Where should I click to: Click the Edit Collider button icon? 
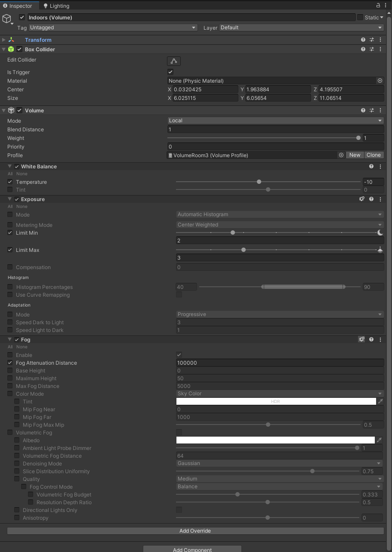[x=173, y=61]
